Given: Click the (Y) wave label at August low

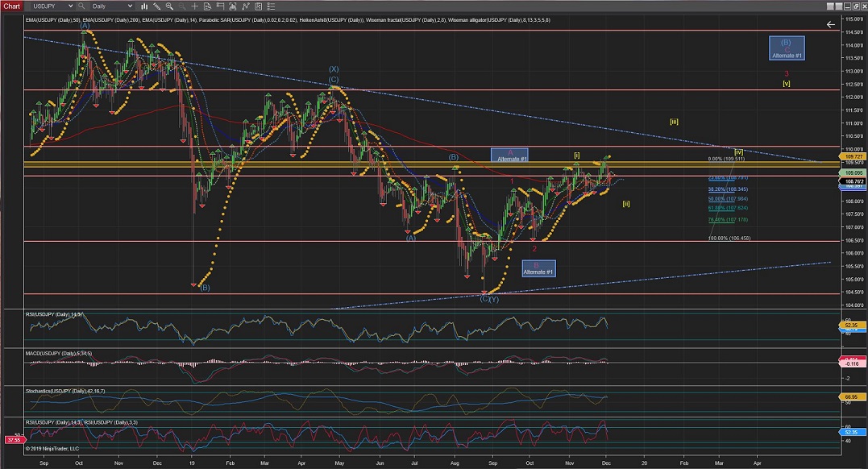Looking at the screenshot, I should click(494, 300).
